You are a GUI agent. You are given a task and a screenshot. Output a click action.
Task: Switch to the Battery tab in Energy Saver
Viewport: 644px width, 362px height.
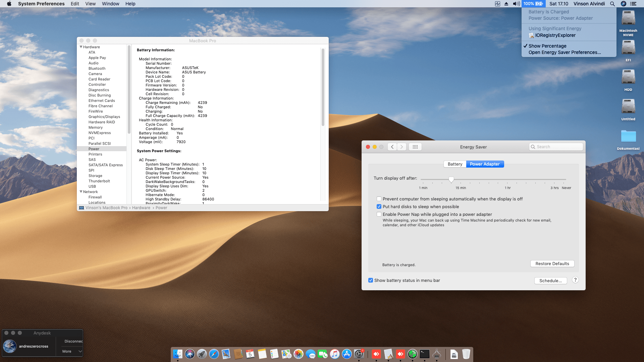pos(454,164)
